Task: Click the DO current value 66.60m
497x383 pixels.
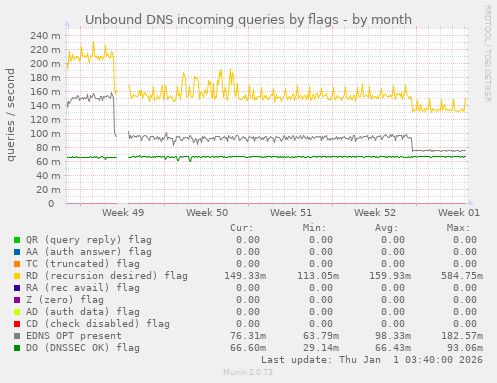Action: click(x=248, y=348)
